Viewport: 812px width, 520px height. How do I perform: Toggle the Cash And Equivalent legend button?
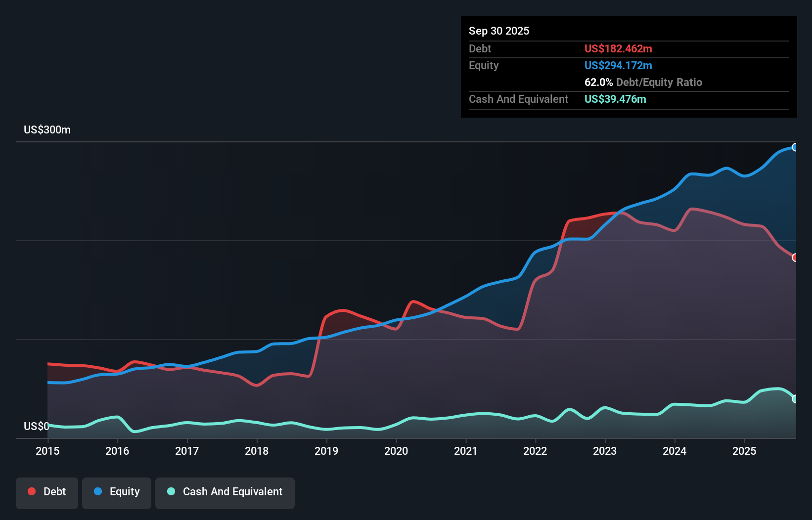coord(225,493)
